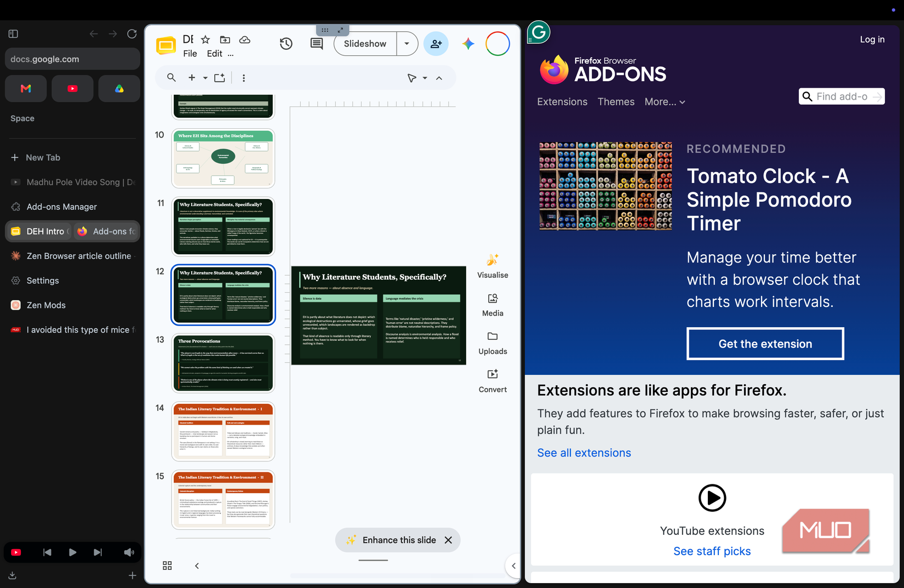Click the search menus magnifier icon
The image size is (904, 588).
(x=171, y=78)
